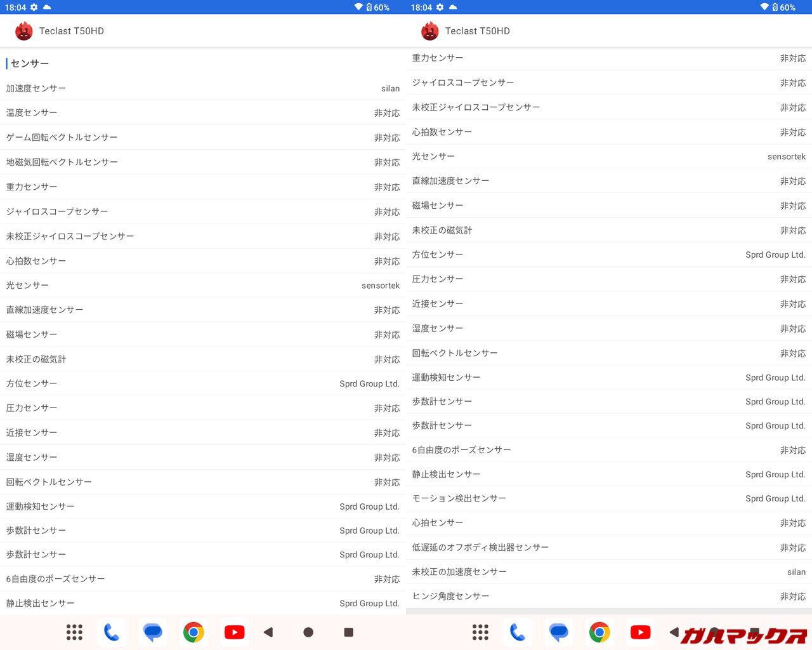Screen dimensions: 812x650
Task: Open YouTube app in right dock
Action: click(640, 632)
